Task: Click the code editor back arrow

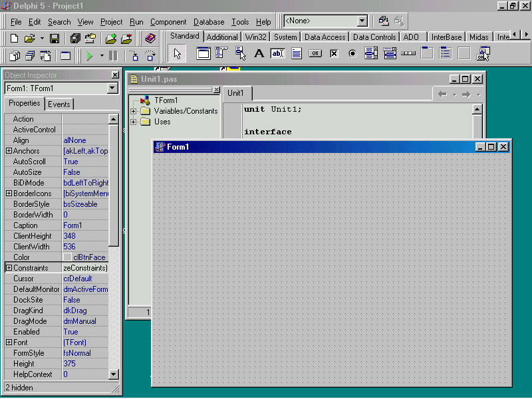Action: point(442,94)
